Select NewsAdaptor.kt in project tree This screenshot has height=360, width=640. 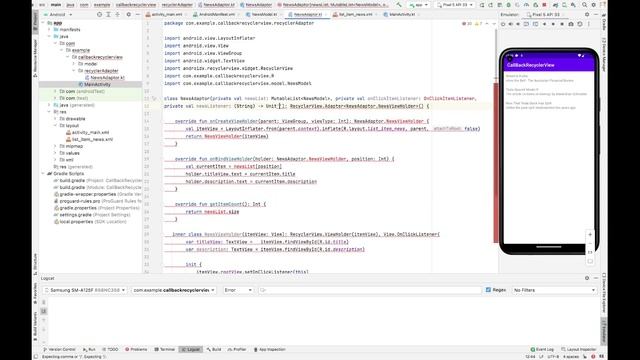coord(107,78)
